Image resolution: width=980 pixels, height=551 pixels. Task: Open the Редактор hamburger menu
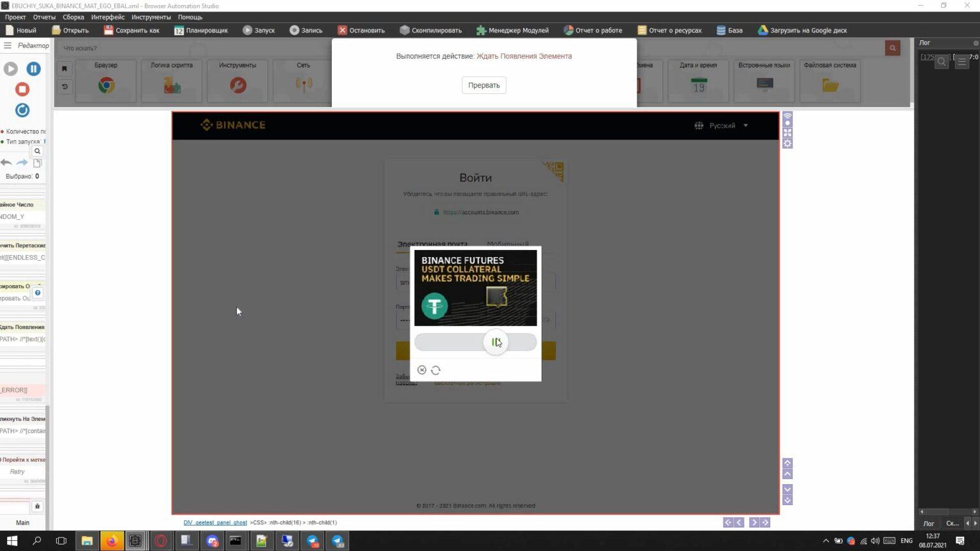point(8,45)
